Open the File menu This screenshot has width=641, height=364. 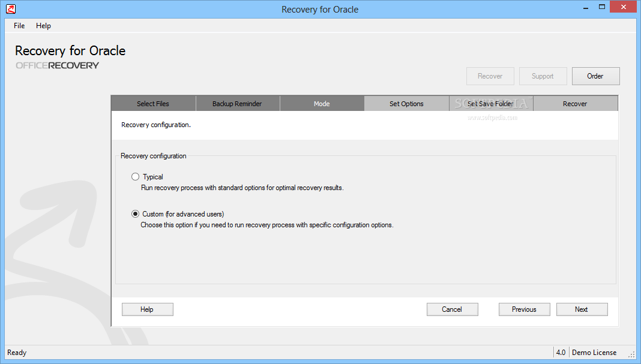(19, 26)
